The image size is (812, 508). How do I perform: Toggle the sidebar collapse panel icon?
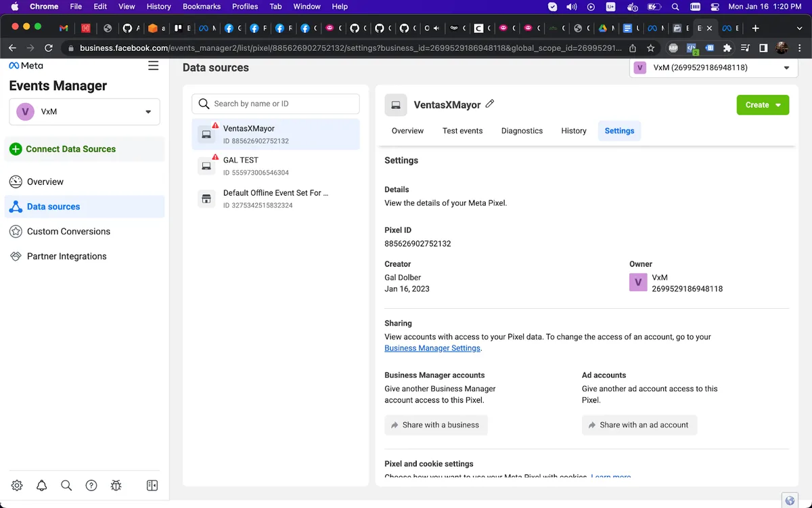point(152,485)
